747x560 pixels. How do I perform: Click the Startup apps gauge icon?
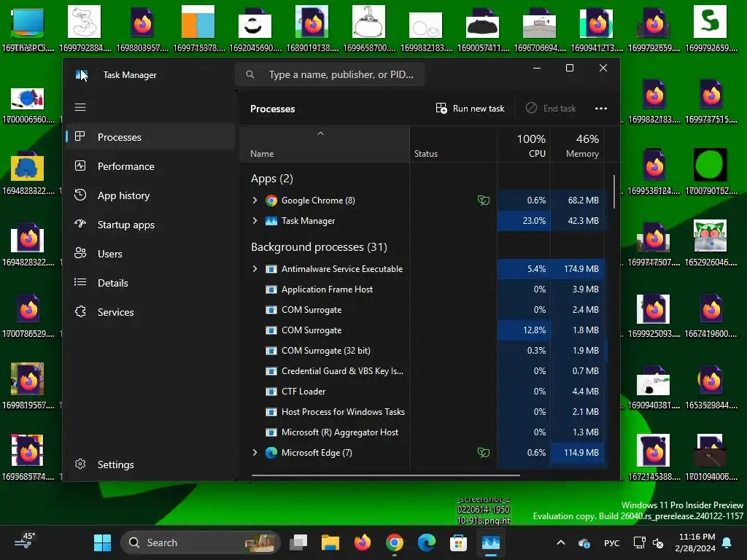coord(80,224)
